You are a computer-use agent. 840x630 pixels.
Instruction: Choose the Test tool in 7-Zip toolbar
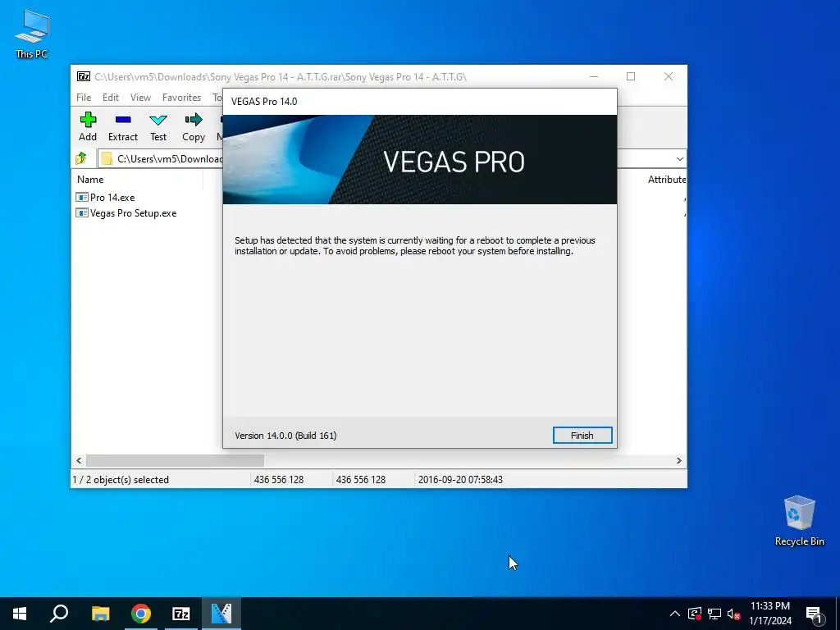pyautogui.click(x=158, y=127)
